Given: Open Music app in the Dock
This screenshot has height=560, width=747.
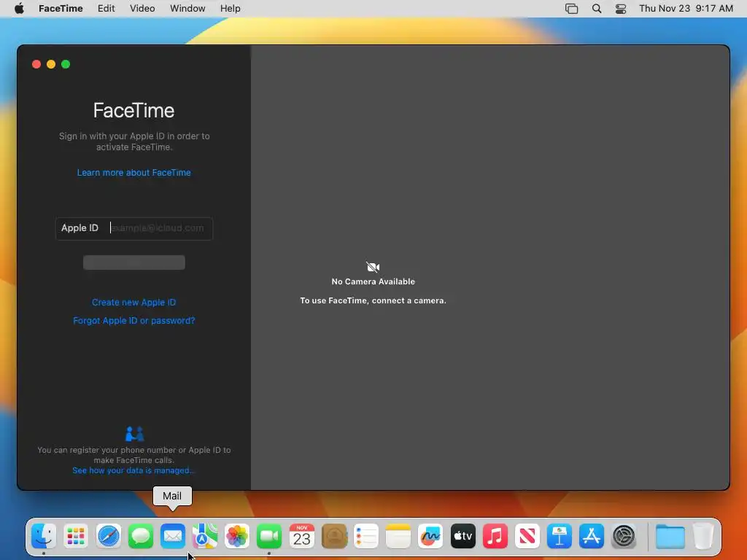Looking at the screenshot, I should [495, 537].
